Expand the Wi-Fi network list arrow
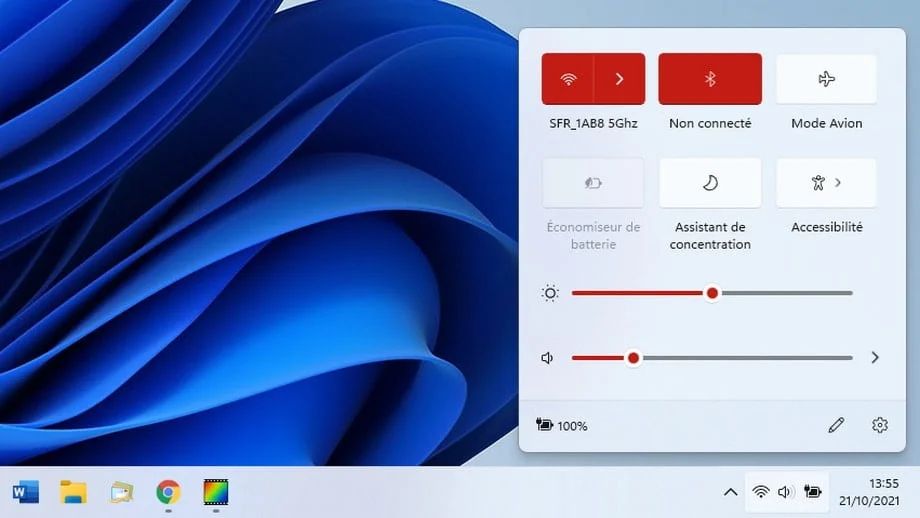 click(x=619, y=79)
